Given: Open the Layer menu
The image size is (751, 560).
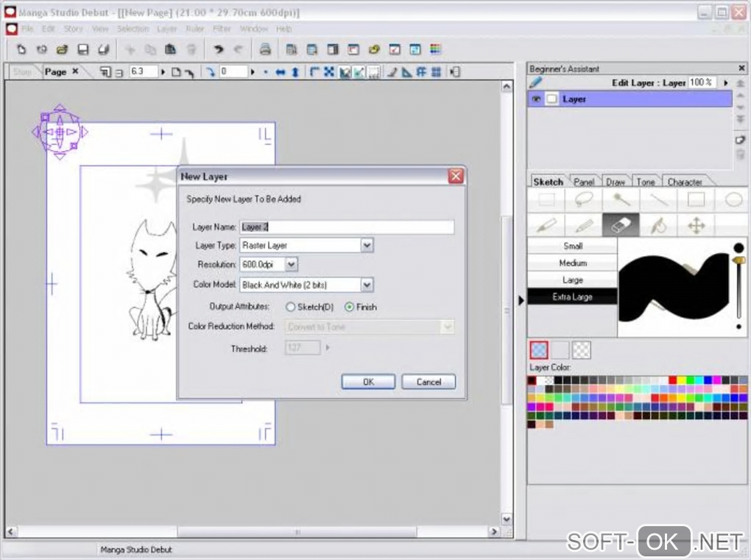Looking at the screenshot, I should tap(166, 29).
